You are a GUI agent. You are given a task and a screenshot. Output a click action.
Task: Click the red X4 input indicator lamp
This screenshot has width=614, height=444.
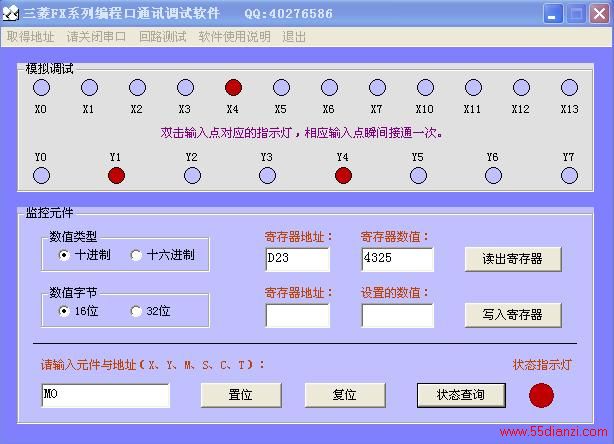point(233,88)
